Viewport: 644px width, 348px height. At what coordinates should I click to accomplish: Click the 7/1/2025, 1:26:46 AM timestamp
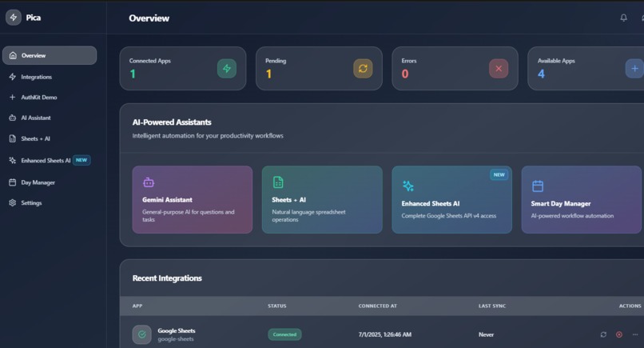click(x=385, y=334)
